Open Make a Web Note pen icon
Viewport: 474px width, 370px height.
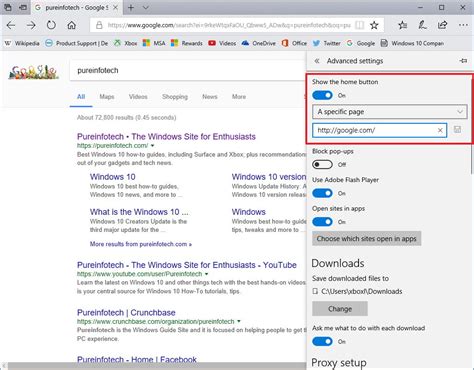pyautogui.click(x=422, y=25)
